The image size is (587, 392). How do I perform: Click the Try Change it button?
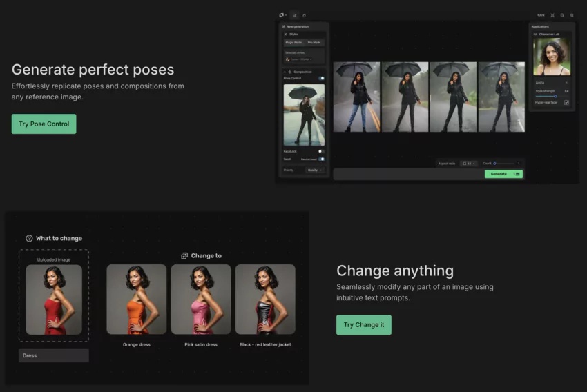click(364, 324)
